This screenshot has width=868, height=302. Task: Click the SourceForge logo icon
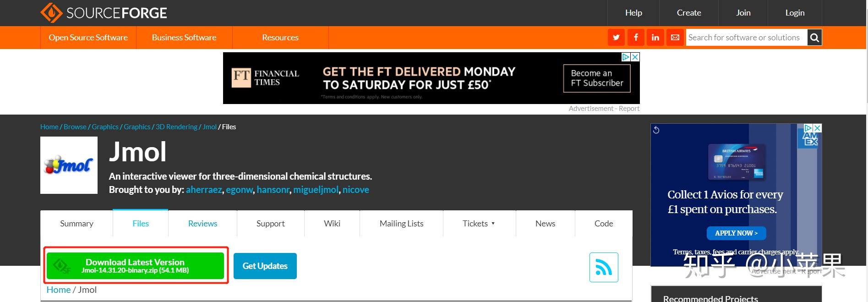[x=51, y=13]
